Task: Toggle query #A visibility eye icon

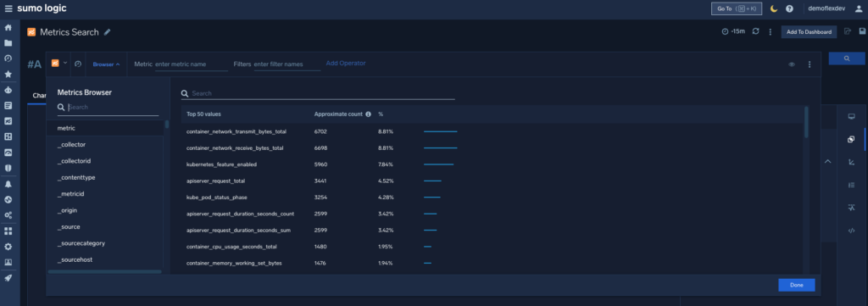Action: (793, 64)
